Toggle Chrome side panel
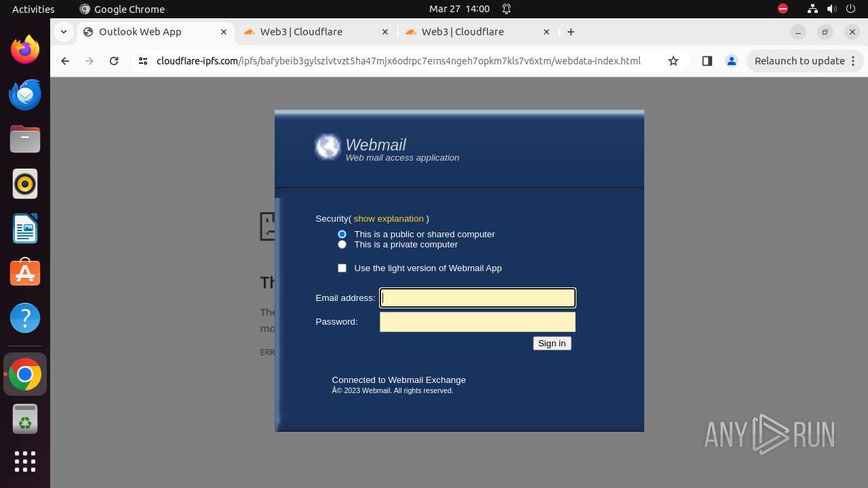Screen dimensions: 868x488 click(707, 61)
